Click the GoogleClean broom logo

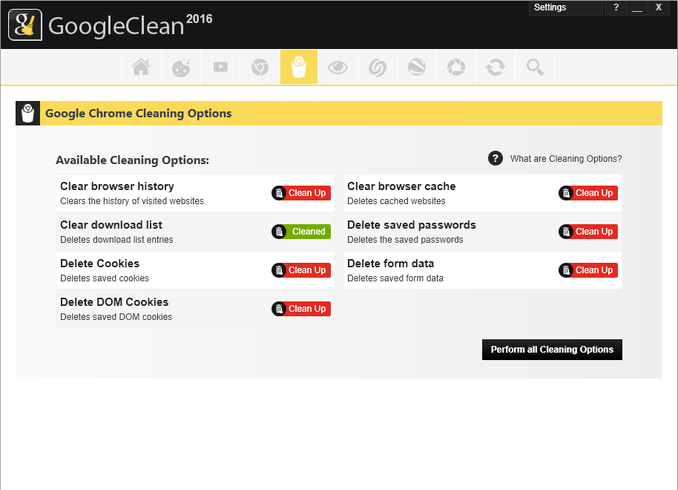pos(25,25)
